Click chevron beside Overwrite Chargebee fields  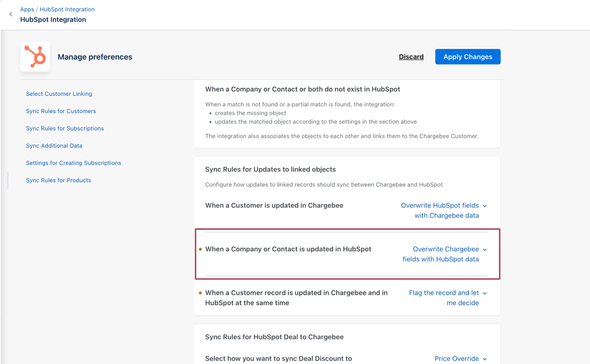(485, 250)
